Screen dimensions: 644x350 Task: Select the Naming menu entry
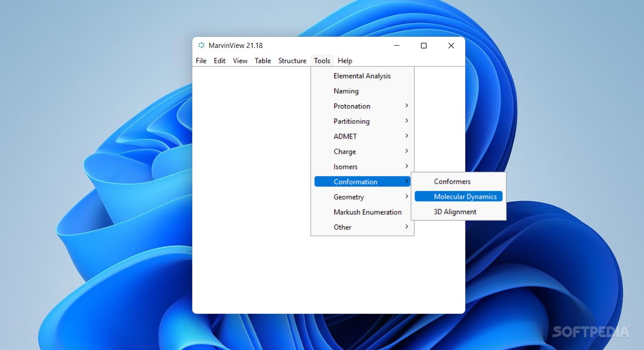[362, 91]
